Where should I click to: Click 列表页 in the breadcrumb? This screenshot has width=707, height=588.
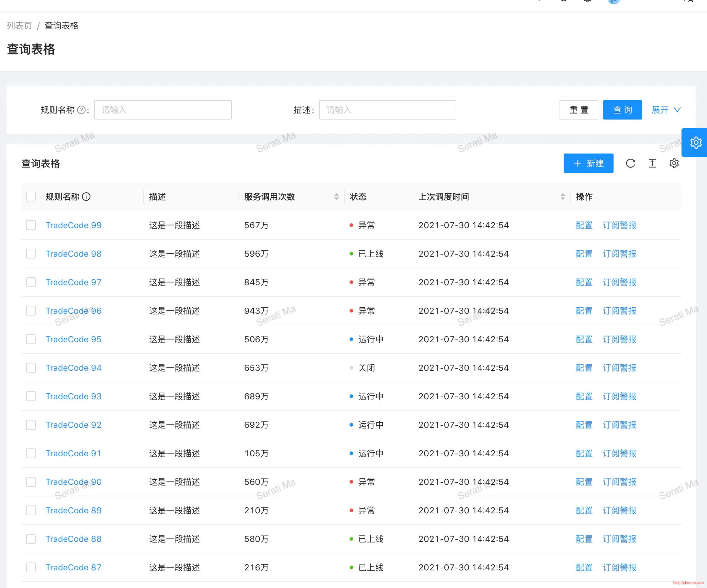19,25
